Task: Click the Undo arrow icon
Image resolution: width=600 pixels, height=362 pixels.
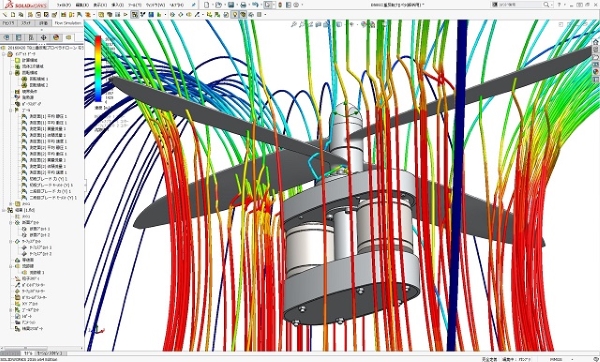Action: point(255,5)
